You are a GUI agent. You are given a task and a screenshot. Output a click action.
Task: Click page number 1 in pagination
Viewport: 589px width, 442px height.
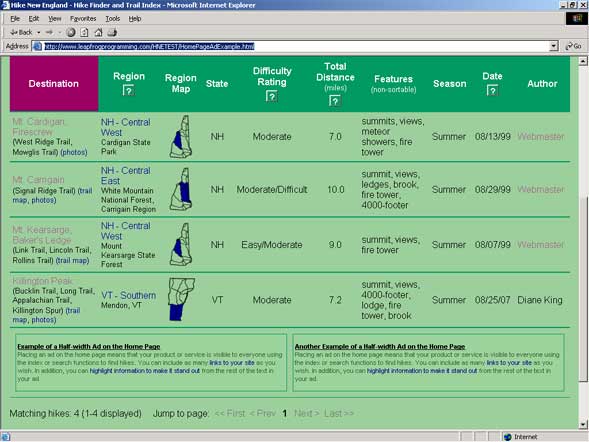click(284, 413)
